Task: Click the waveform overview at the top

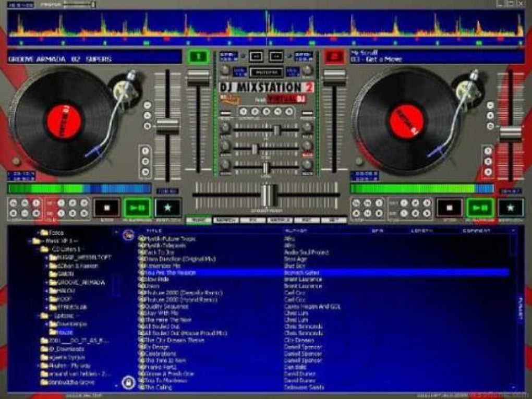Action: click(x=266, y=28)
